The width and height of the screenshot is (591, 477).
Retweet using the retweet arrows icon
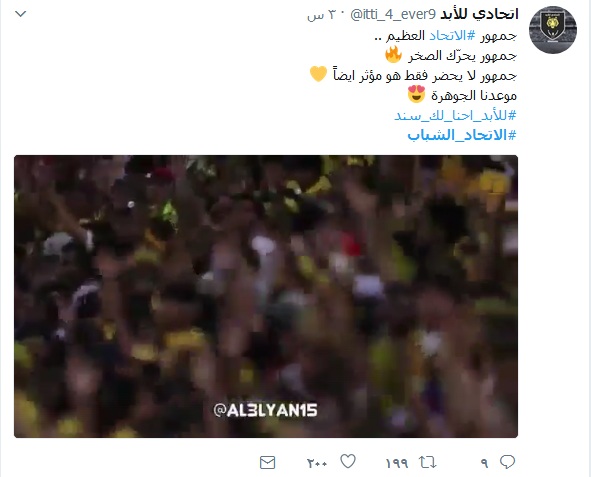428,462
